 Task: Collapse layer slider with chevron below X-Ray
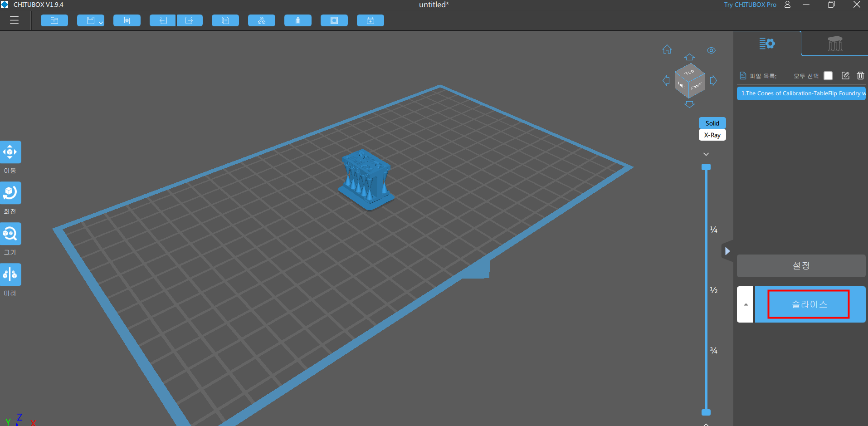[x=706, y=154]
